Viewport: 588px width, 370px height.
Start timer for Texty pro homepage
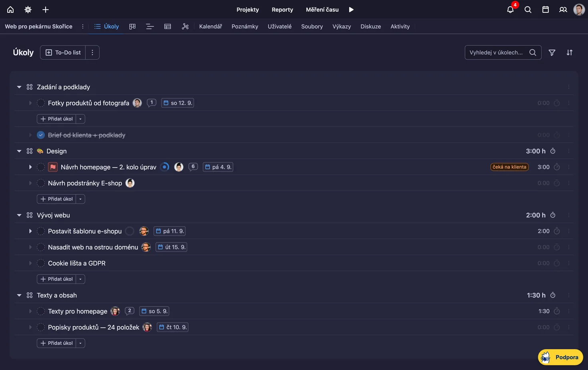(557, 311)
